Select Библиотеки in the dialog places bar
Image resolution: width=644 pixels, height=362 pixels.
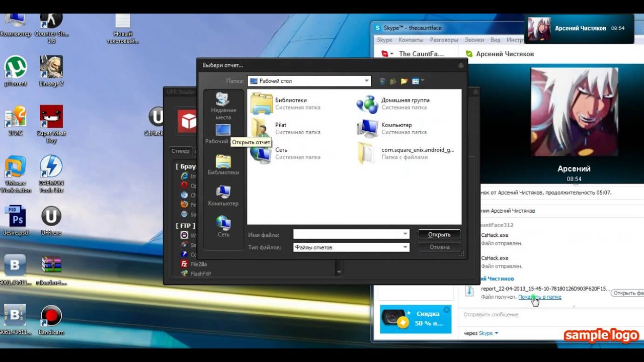coord(223,165)
